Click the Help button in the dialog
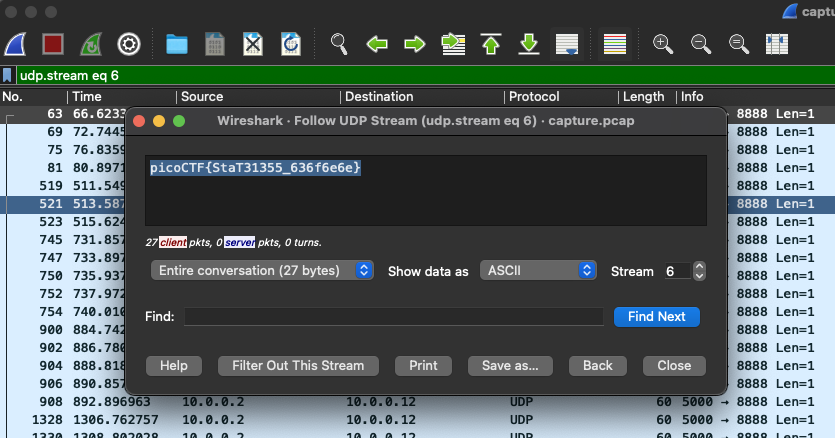Viewport: 835px width, 438px height. (x=174, y=366)
